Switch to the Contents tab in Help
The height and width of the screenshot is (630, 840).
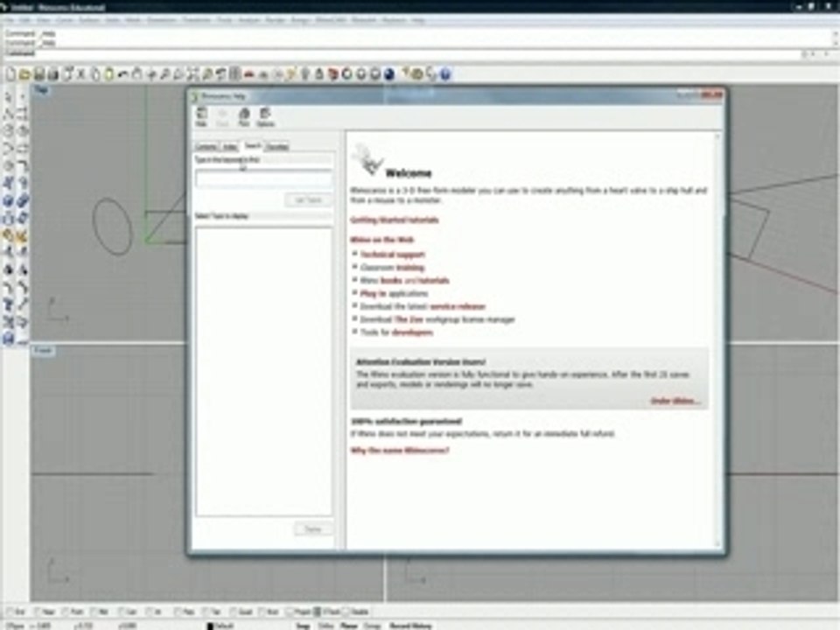(206, 146)
